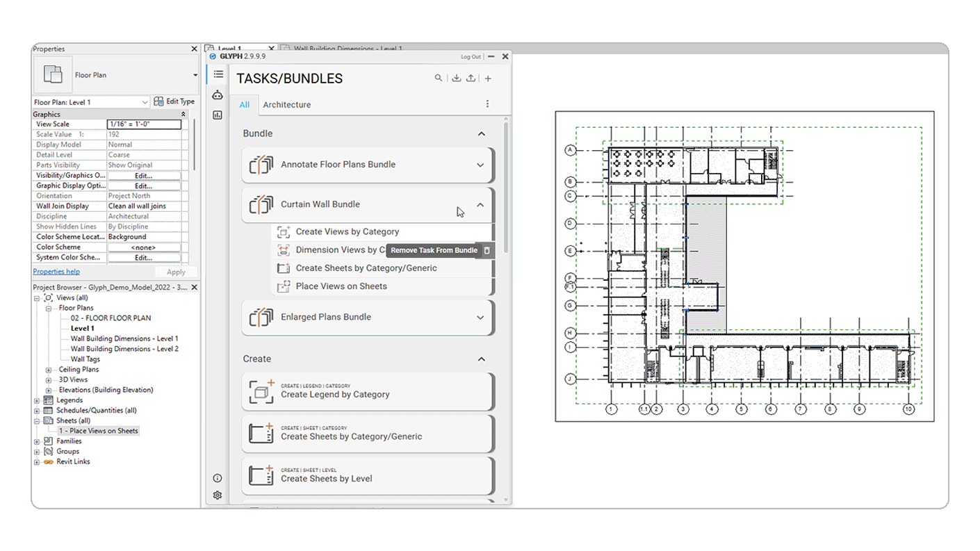Image resolution: width=980 pixels, height=551 pixels.
Task: Open the Glyph assistant robot icon
Action: click(218, 94)
